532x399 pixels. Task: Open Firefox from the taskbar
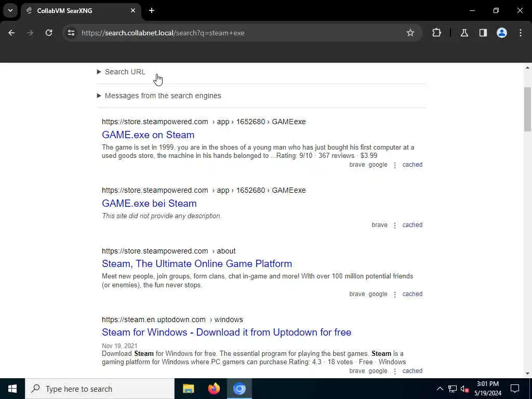pyautogui.click(x=214, y=389)
